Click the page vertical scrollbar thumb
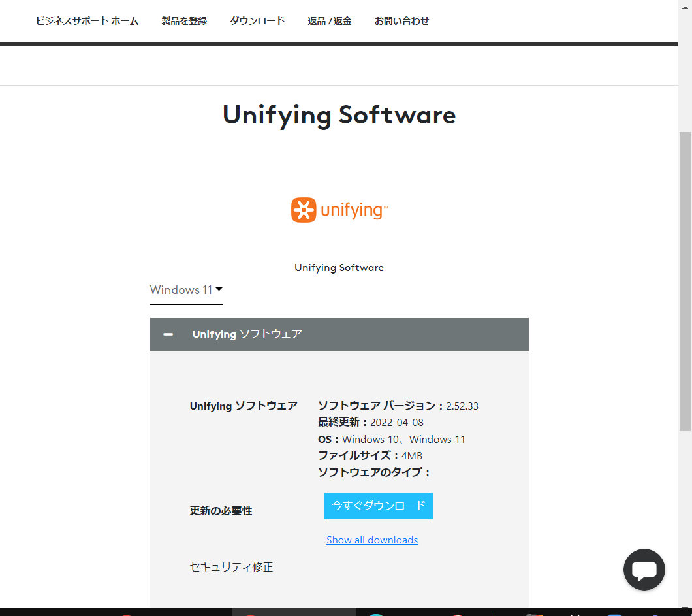 point(685,282)
